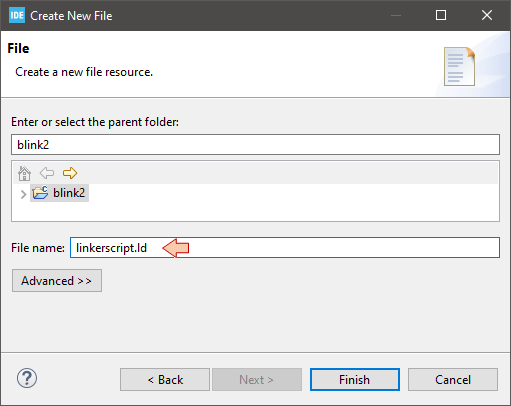Image resolution: width=511 pixels, height=406 pixels.
Task: Click the document icon in the File banner
Action: pos(459,66)
